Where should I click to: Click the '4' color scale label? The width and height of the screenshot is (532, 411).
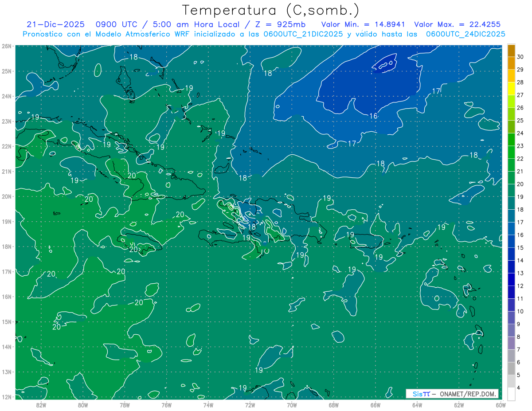(x=519, y=388)
